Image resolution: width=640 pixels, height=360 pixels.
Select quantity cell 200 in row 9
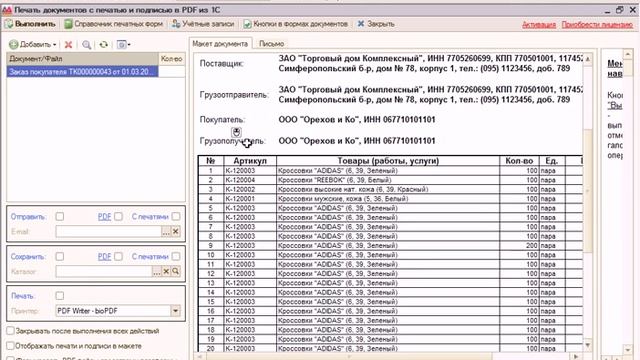point(519,246)
